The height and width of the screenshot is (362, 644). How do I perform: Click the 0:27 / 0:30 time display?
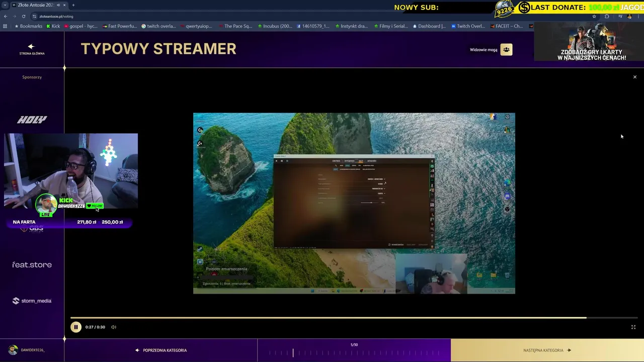[x=95, y=327]
